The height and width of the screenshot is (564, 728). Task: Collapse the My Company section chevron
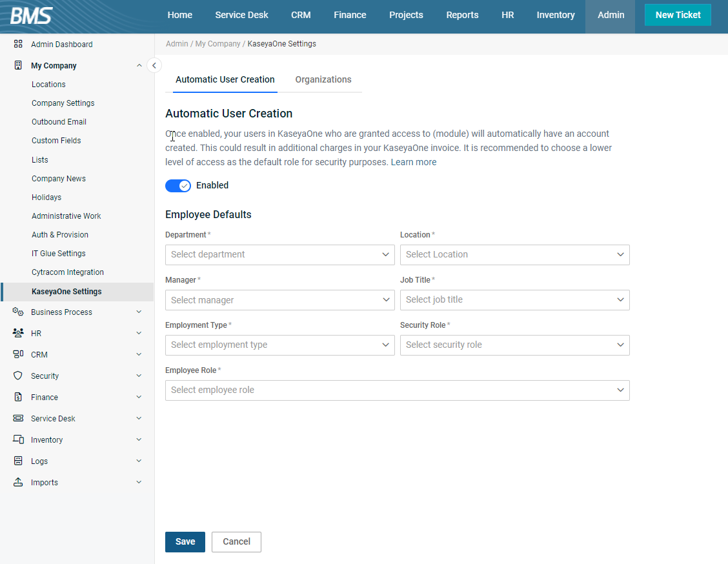(139, 65)
